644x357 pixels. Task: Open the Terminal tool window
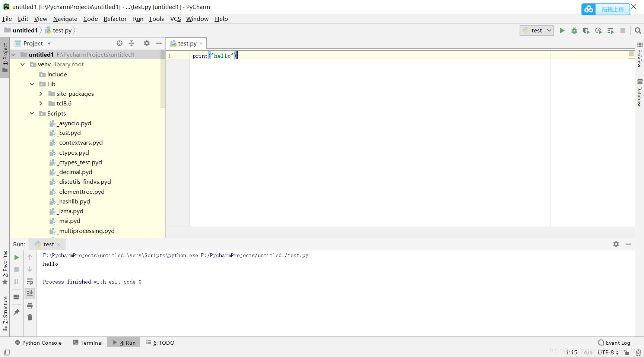pyautogui.click(x=88, y=342)
